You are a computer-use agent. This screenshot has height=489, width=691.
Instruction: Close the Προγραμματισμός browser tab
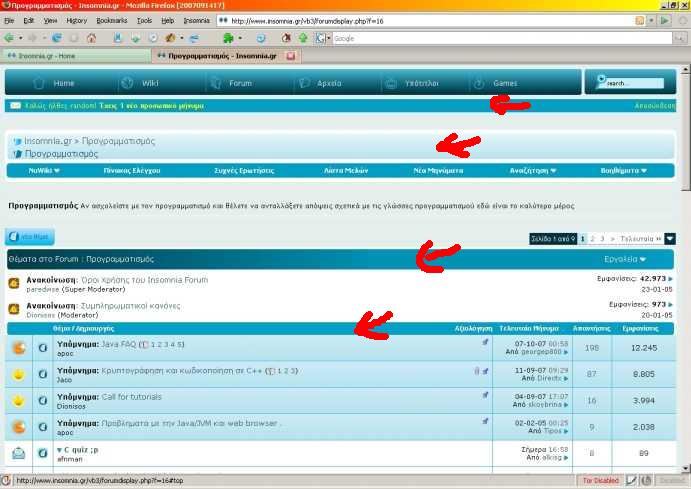pyautogui.click(x=291, y=56)
